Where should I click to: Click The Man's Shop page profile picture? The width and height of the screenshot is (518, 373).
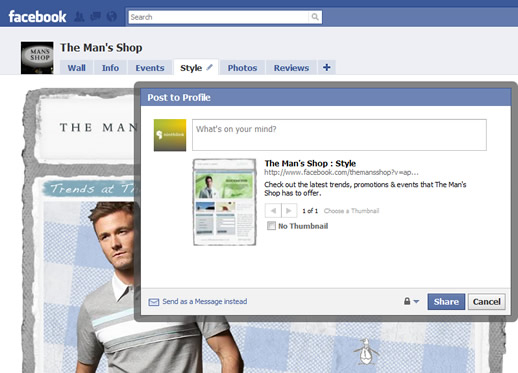point(37,58)
